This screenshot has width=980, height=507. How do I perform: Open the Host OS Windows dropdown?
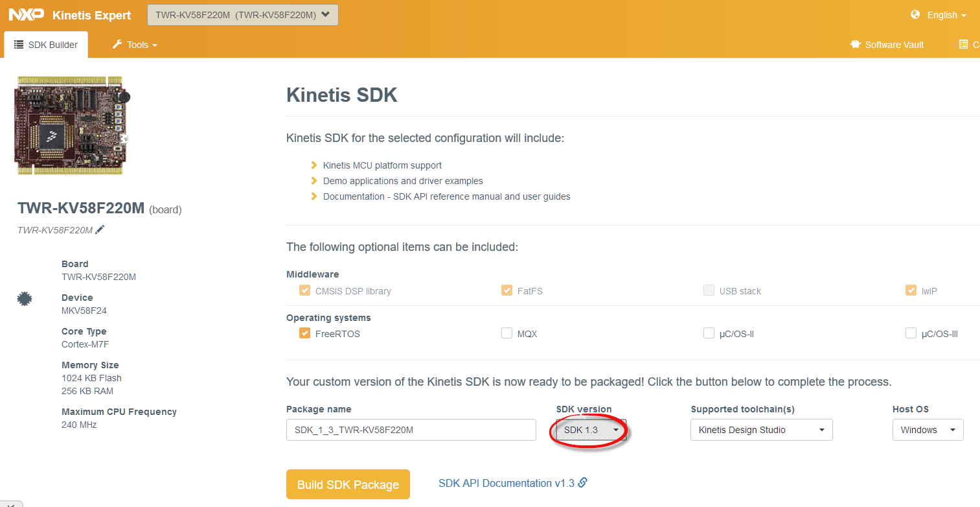coord(928,430)
